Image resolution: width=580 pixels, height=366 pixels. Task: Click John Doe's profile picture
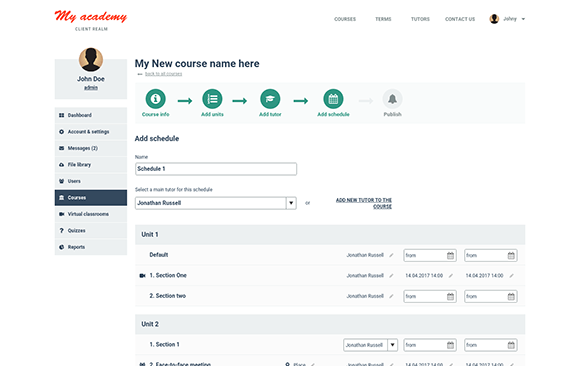tap(91, 59)
